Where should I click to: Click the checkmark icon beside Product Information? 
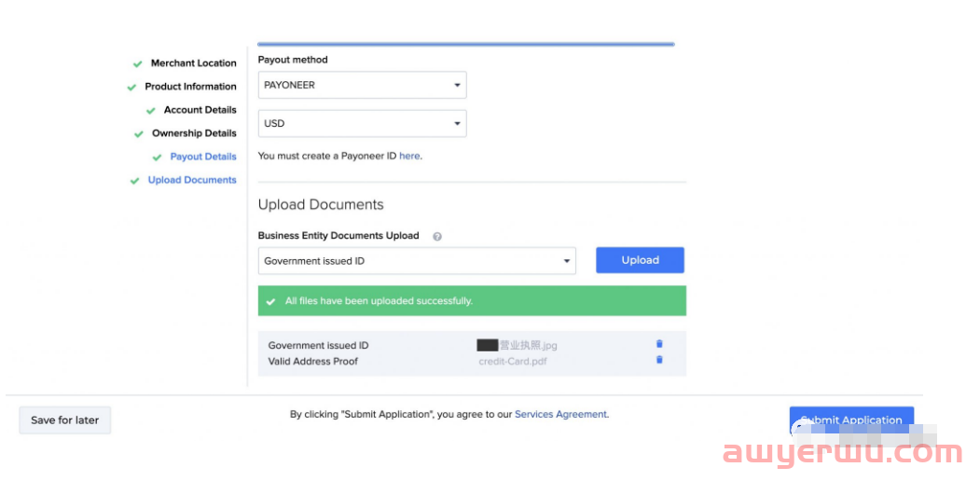click(131, 88)
